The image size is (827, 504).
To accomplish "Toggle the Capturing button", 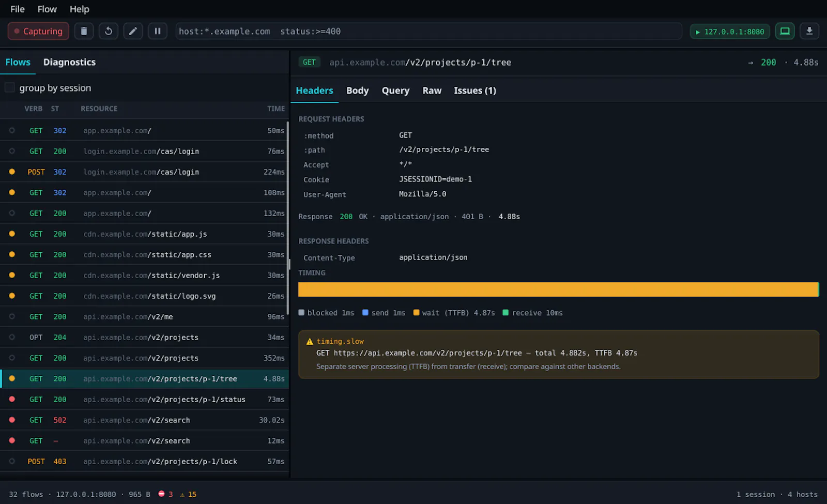I will (38, 31).
